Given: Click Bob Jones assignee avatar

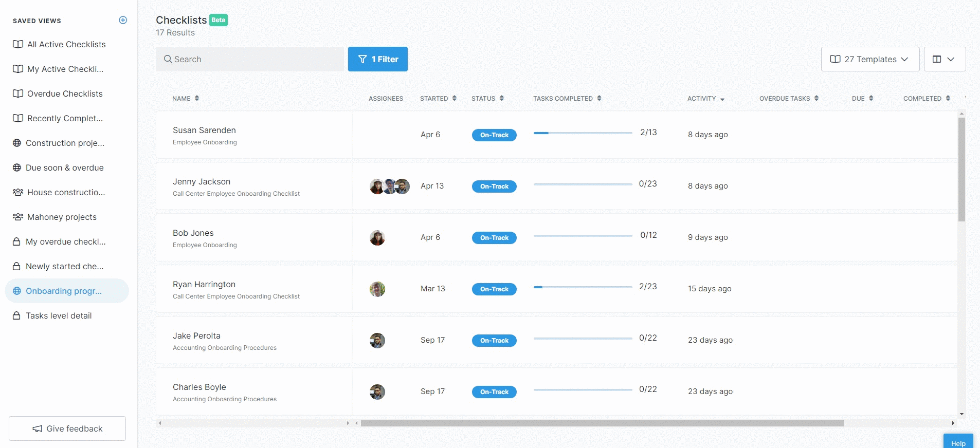Looking at the screenshot, I should tap(377, 238).
